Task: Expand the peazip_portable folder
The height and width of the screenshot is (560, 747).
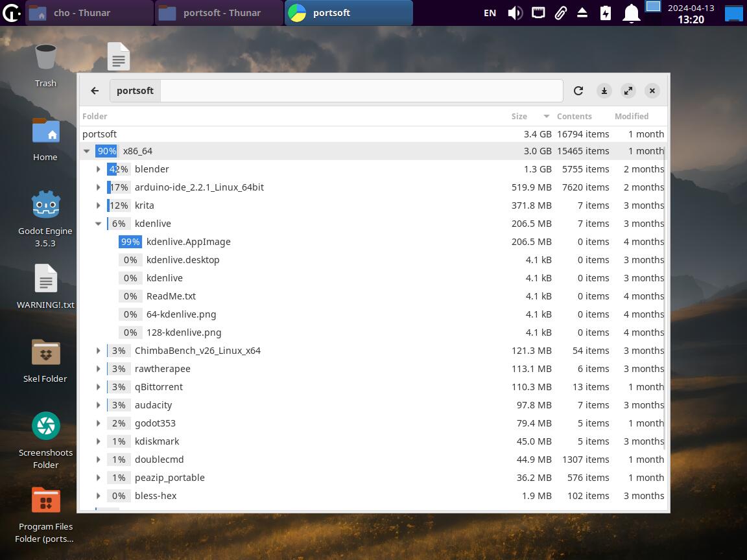Action: 98,477
